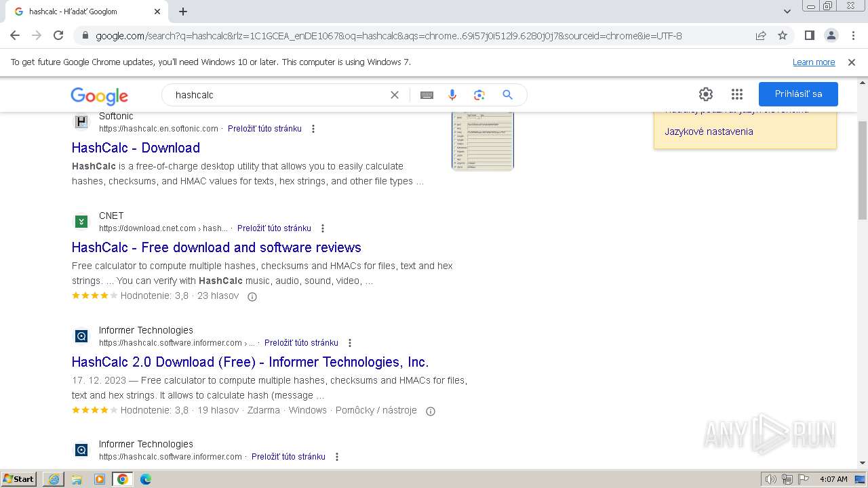The height and width of the screenshot is (488, 868).
Task: Click the Informer favicon above HashCalc 2.0
Action: click(81, 336)
